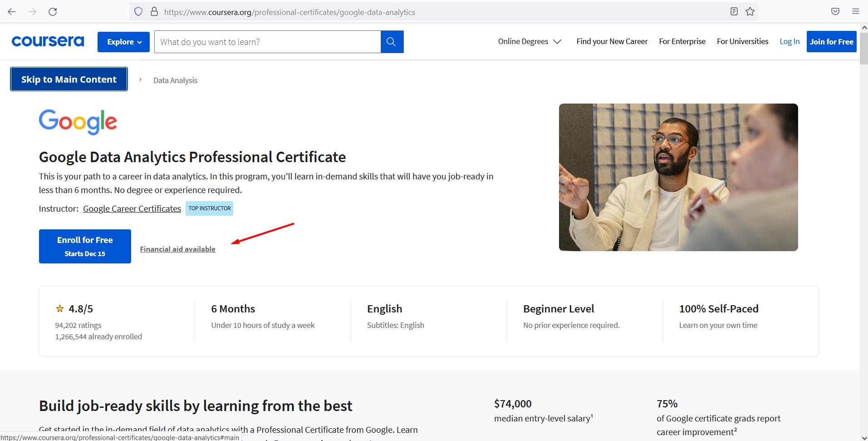Viewport: 868px width, 441px height.
Task: Select Find your New Career
Action: click(x=612, y=41)
